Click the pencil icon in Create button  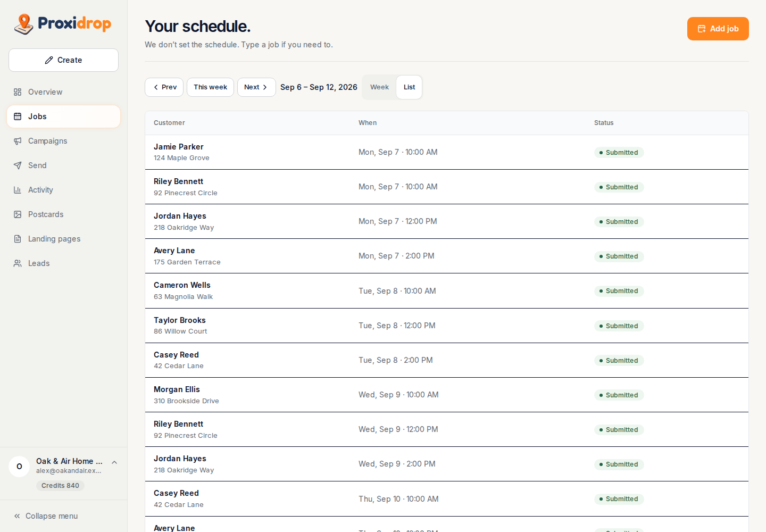49,60
